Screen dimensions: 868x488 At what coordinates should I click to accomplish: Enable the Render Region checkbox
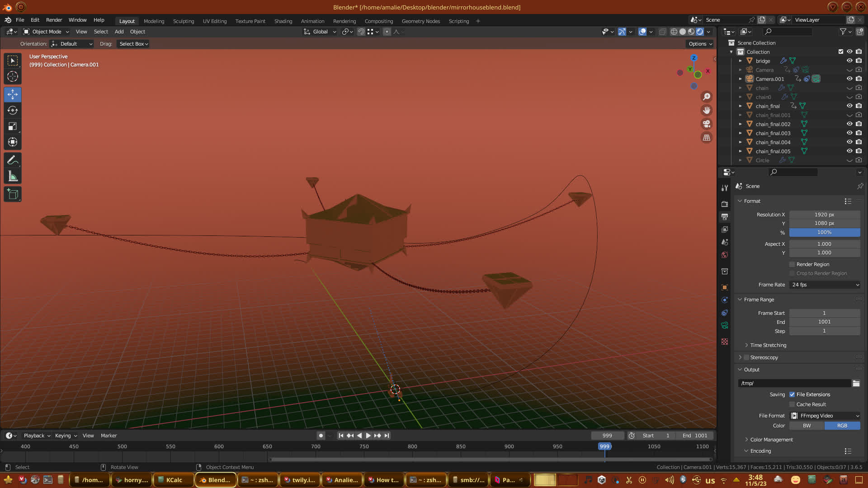tap(792, 264)
